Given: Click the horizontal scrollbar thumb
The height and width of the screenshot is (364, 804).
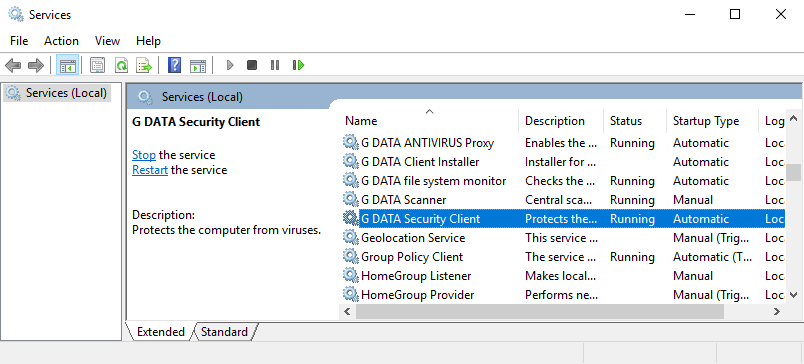Looking at the screenshot, I should point(540,311).
